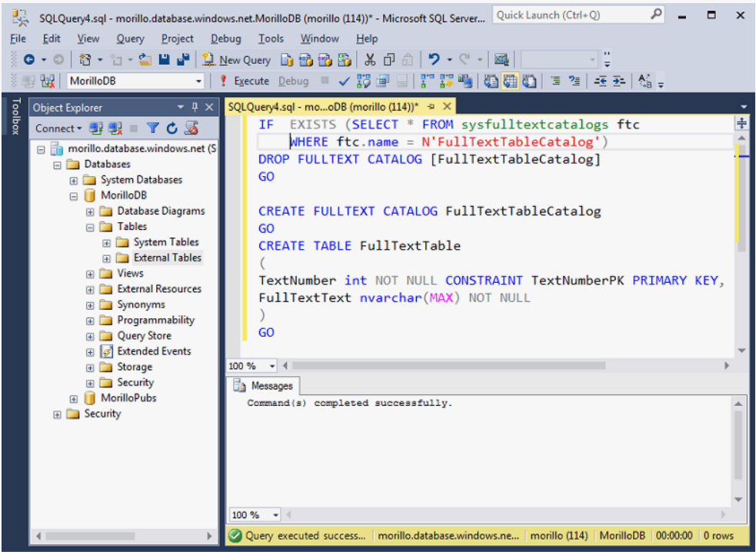Toggle the pin on the SQLQuery4.sql tab
This screenshot has height=552, width=756.
pyautogui.click(x=431, y=107)
